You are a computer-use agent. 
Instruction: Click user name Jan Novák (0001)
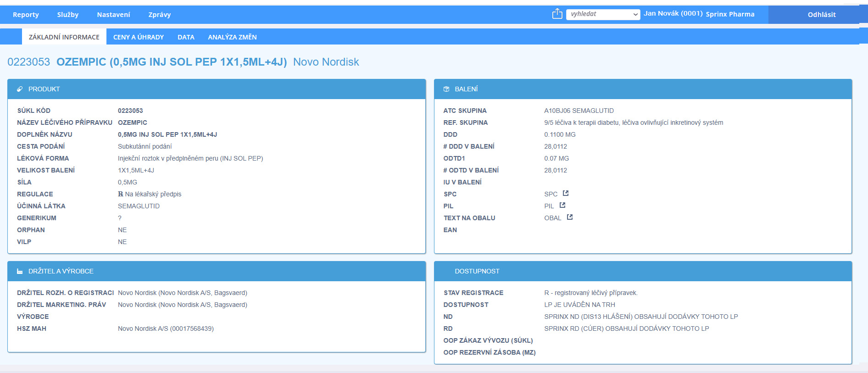coord(673,13)
